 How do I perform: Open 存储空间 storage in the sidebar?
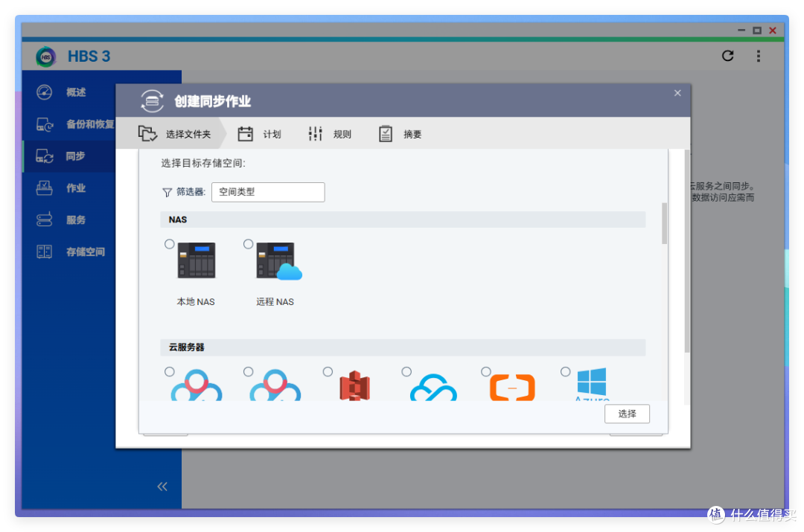(x=68, y=251)
